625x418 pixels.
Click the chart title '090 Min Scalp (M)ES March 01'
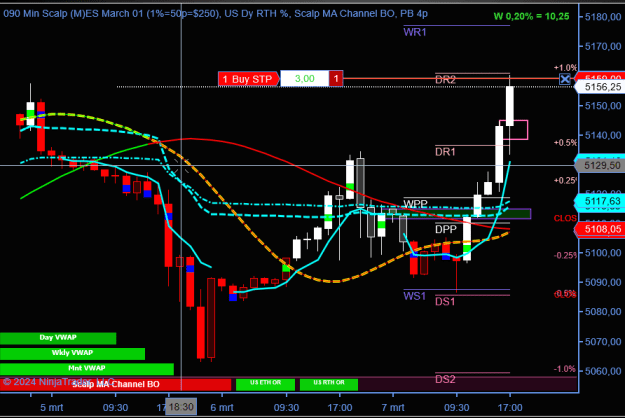(x=73, y=14)
